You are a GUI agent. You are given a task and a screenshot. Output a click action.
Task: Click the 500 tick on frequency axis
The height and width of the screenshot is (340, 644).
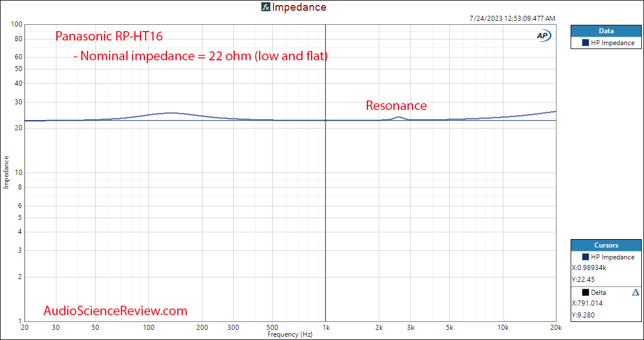coord(272,328)
